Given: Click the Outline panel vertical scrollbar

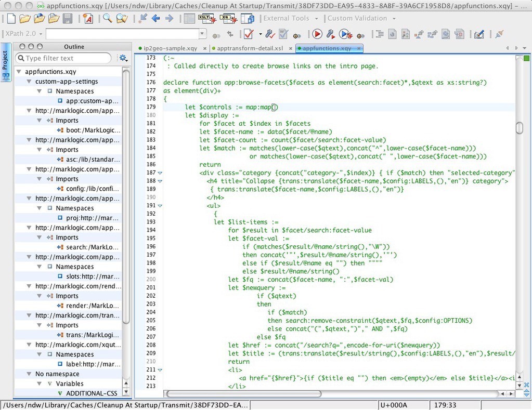Looking at the screenshot, I should pos(126,196).
